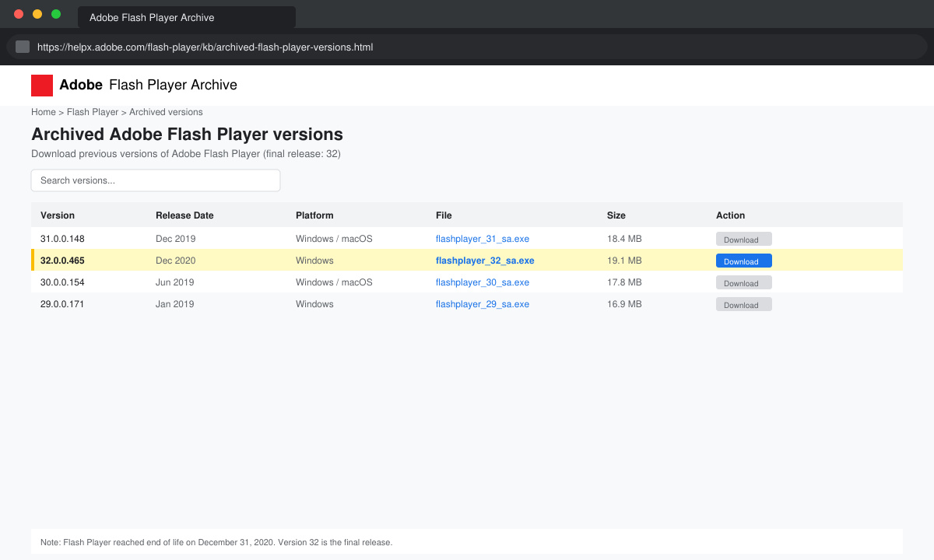Maximize the window with green button
The width and height of the screenshot is (934, 560).
click(56, 14)
